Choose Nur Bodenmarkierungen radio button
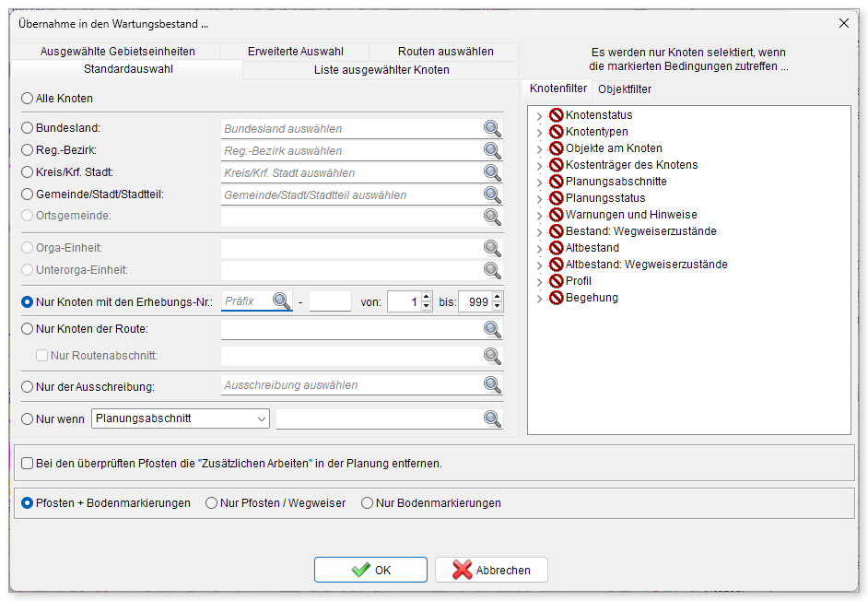 pos(367,503)
